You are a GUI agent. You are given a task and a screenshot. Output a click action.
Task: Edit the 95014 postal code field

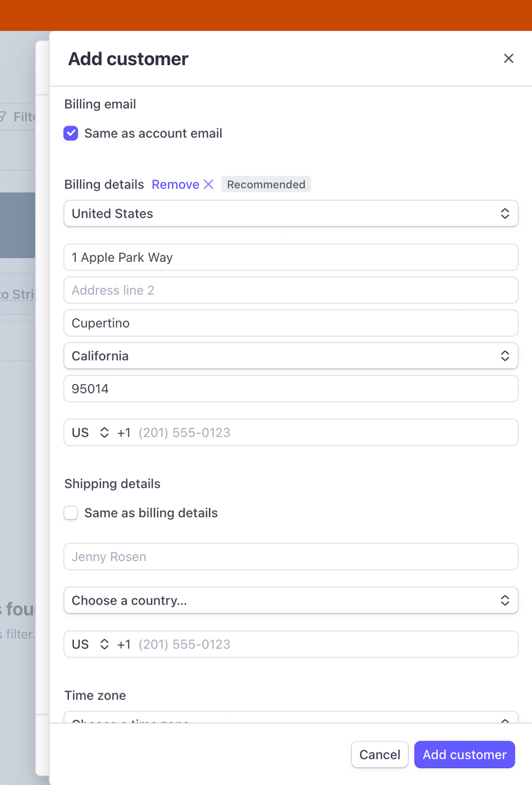tap(291, 388)
